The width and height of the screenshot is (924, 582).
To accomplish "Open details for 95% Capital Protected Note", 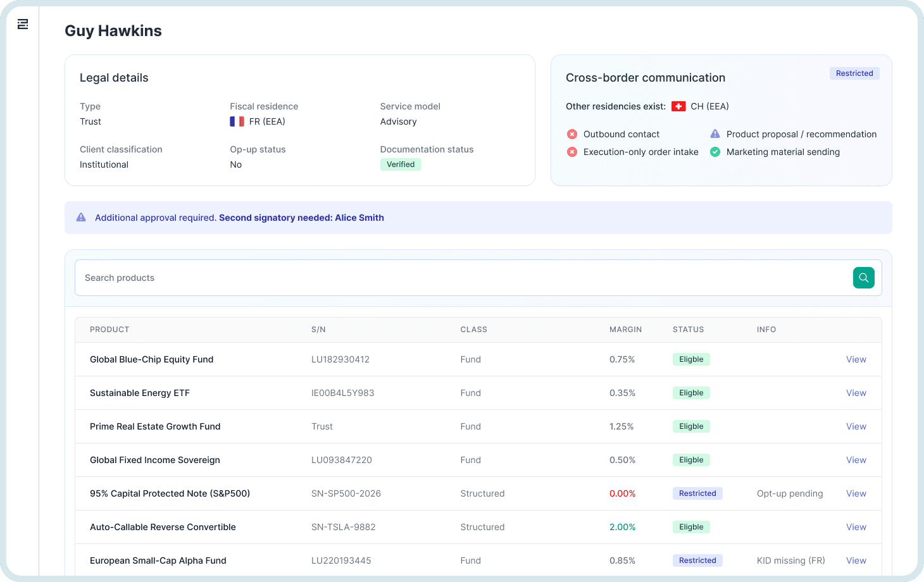I will point(856,493).
